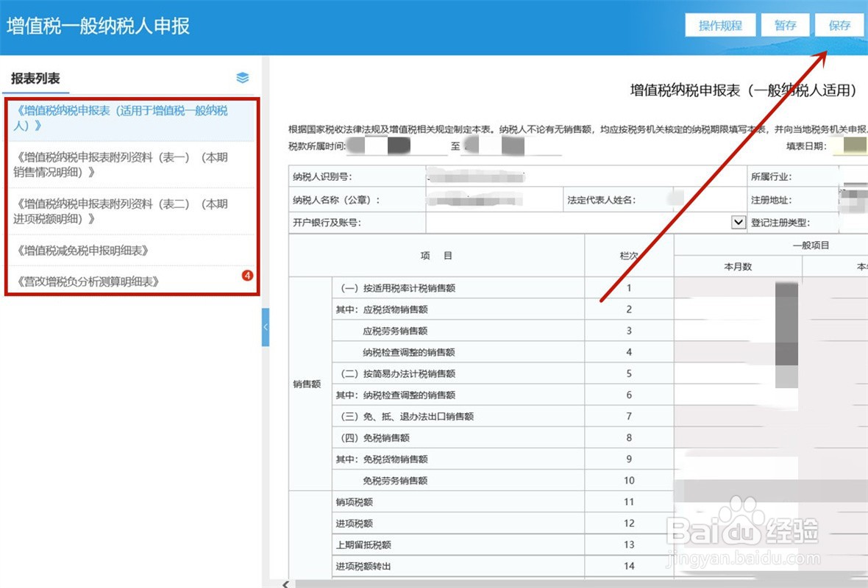The image size is (868, 588).
Task: Click the stacked-layers icon beside 报表列表 header
Action: pyautogui.click(x=242, y=77)
